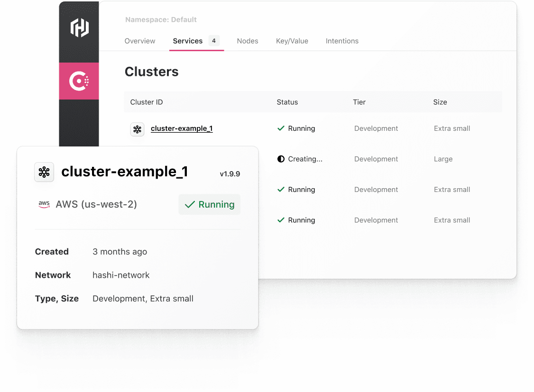Viewport: 534px width, 392px height.
Task: Click the Size column header
Action: pos(440,102)
